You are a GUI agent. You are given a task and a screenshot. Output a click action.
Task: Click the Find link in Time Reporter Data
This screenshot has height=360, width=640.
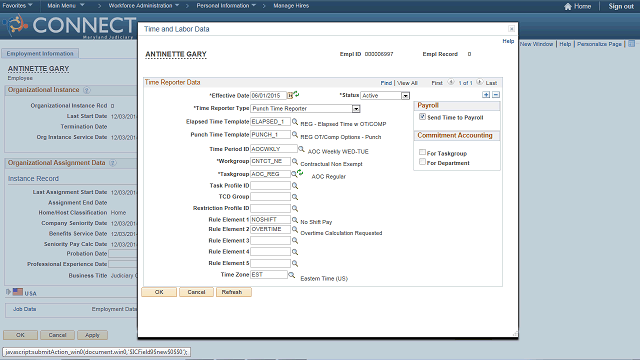point(386,83)
